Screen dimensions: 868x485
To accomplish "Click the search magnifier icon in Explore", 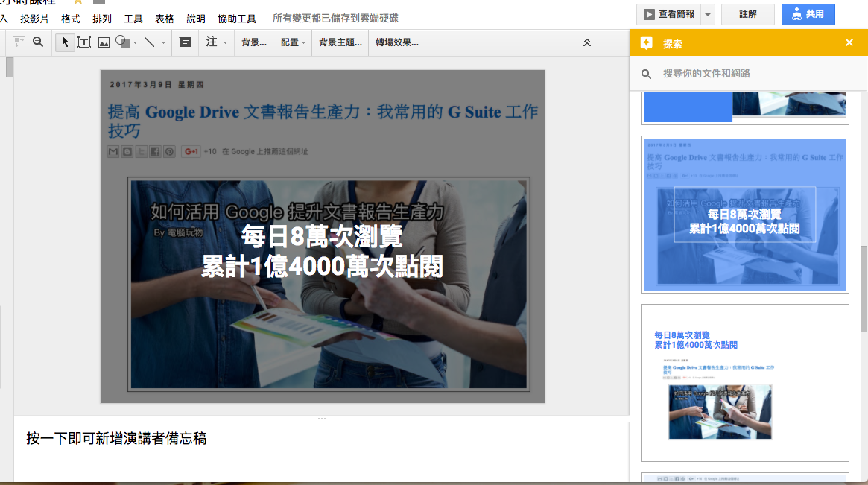I will click(646, 74).
